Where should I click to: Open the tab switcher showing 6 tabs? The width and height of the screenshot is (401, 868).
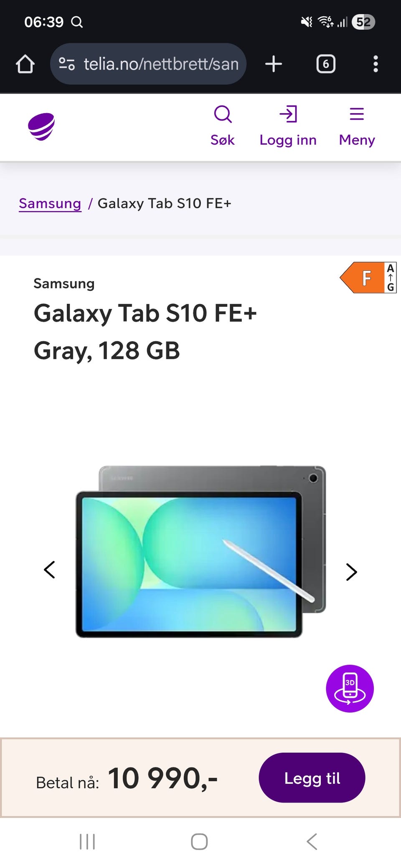[x=326, y=64]
